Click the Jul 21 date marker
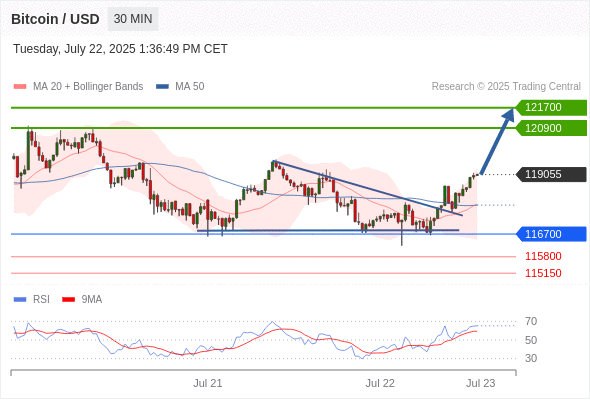This screenshot has width=590, height=400. (208, 383)
